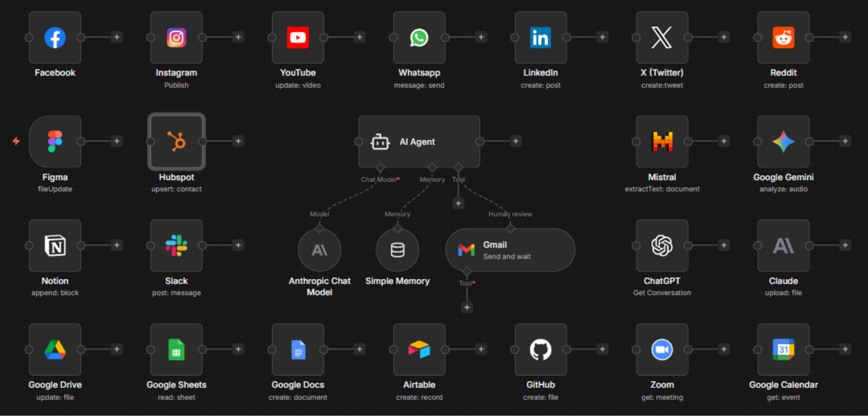Select the Anthropic Chat Model node
868x416 pixels.
coord(319,250)
